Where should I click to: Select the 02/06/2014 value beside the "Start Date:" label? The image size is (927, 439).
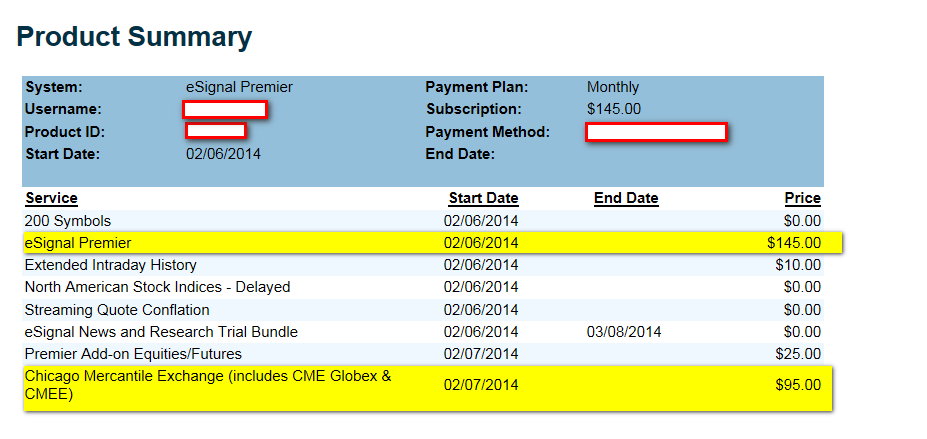223,154
